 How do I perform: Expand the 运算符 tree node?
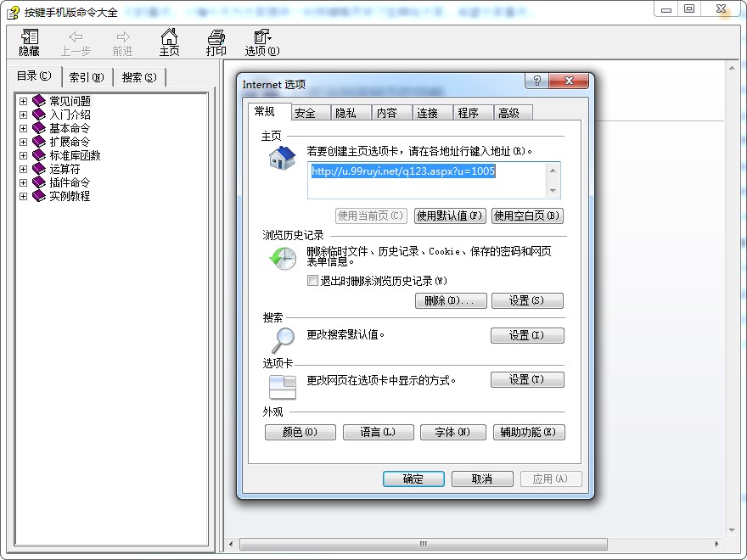pos(23,169)
